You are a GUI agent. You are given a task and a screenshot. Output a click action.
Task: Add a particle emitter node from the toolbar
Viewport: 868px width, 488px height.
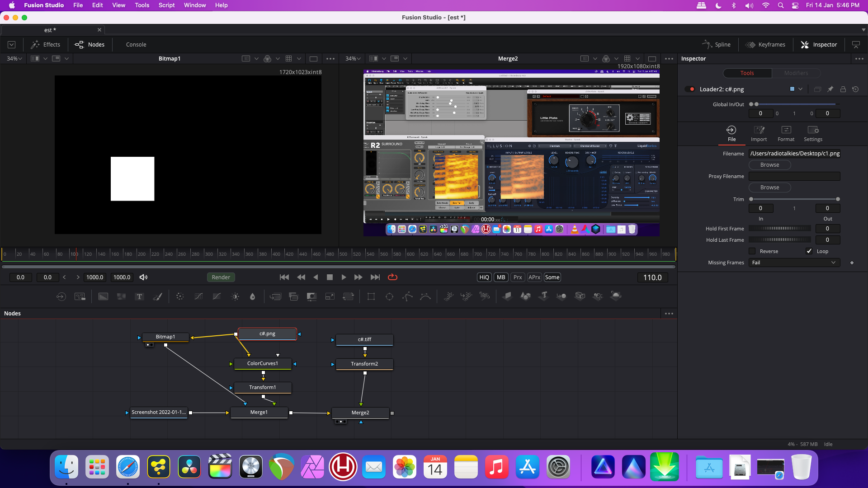click(448, 296)
